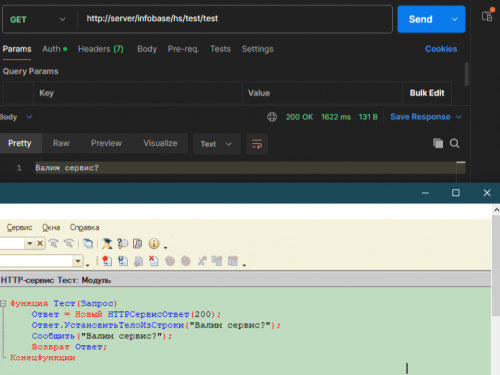This screenshot has width=500, height=375.
Task: Click the 200 OK status
Action: click(x=299, y=117)
